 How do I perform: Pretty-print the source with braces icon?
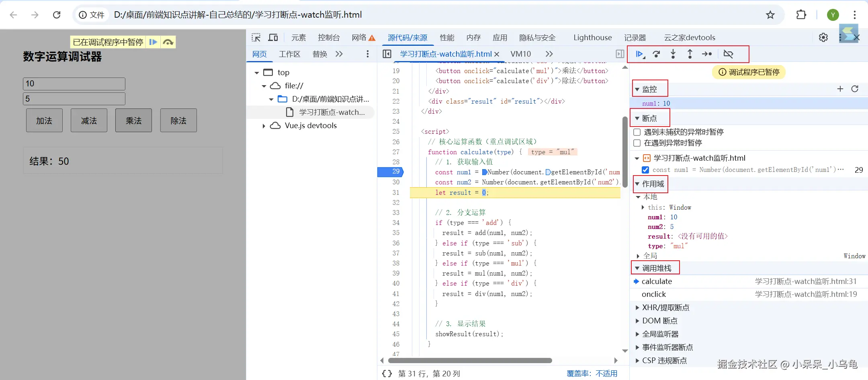point(387,374)
